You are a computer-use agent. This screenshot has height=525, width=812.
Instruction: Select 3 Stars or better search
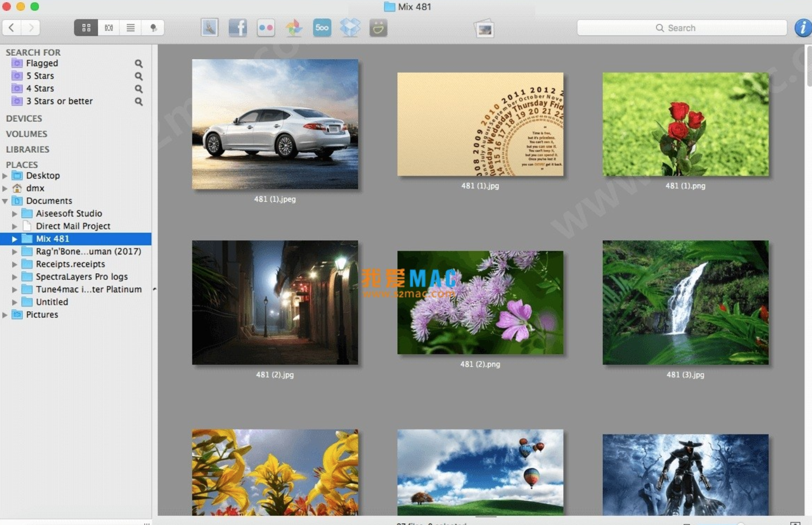[59, 101]
